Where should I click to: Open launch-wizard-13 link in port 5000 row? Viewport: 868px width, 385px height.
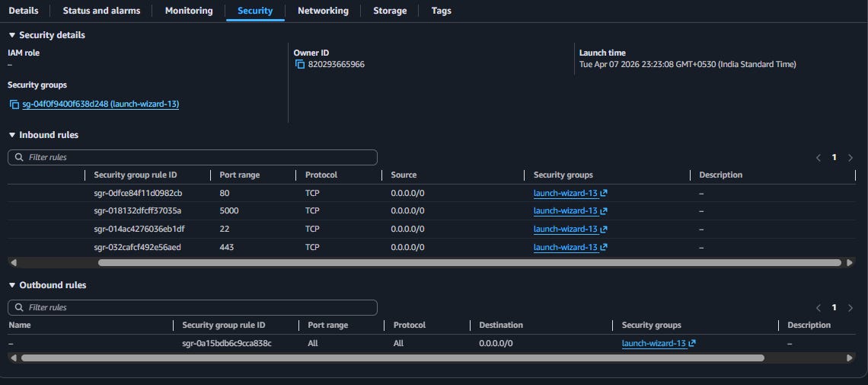tap(565, 211)
